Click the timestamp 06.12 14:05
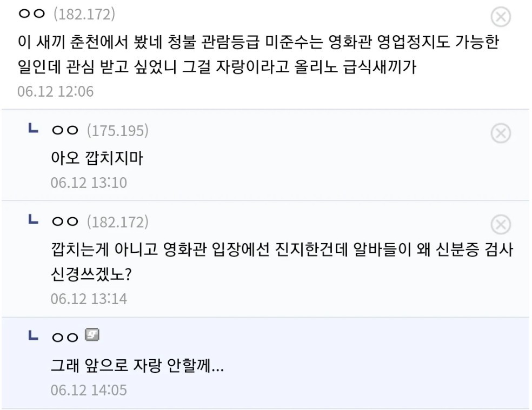This screenshot has width=532, height=410. [x=89, y=389]
